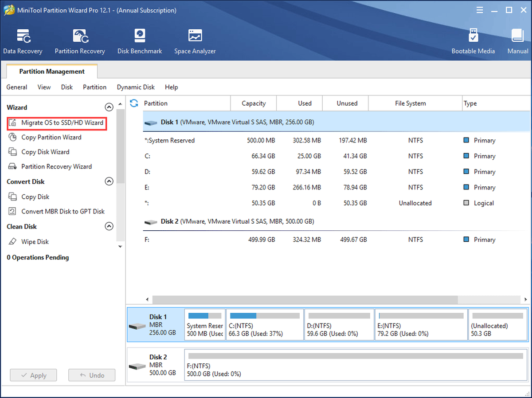Sort by the Unused column header
Image resolution: width=532 pixels, height=398 pixels.
[x=345, y=103]
